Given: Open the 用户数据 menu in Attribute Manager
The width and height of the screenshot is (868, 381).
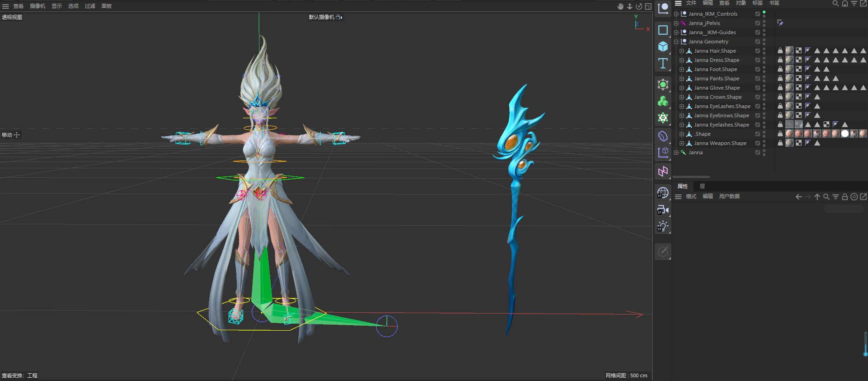Looking at the screenshot, I should click(729, 196).
